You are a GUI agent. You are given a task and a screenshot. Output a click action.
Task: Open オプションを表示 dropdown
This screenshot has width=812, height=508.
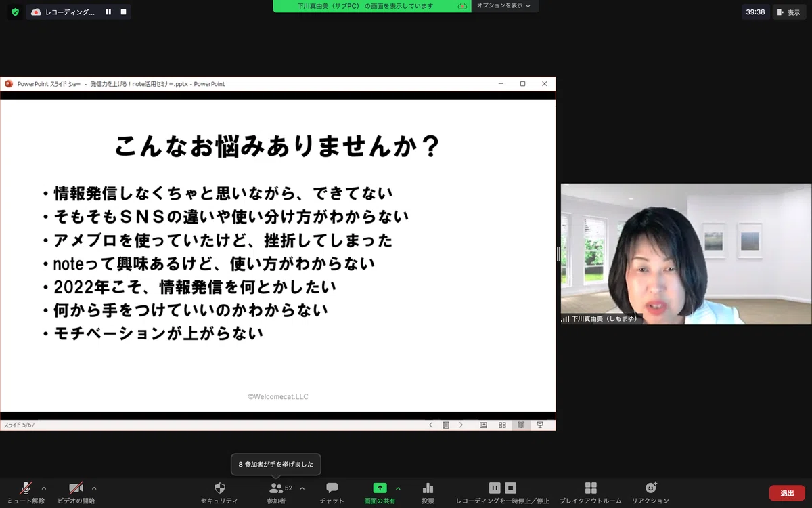point(503,5)
